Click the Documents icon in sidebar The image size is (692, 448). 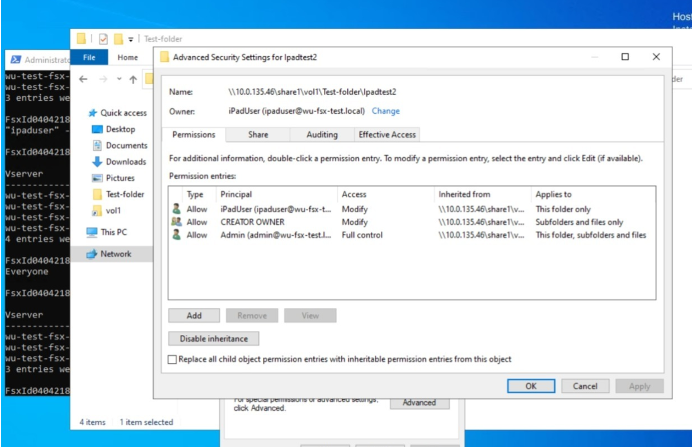pos(97,146)
